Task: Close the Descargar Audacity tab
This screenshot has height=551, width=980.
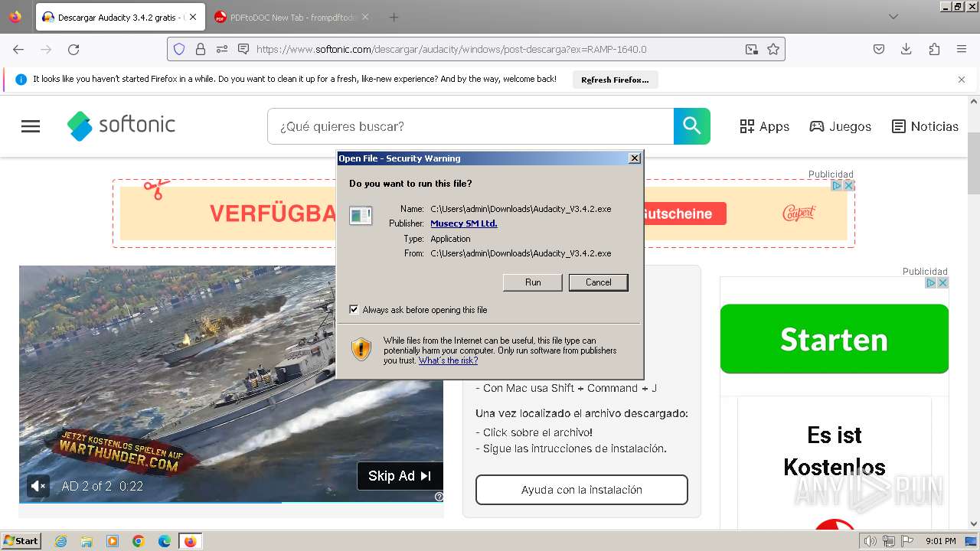Action: pyautogui.click(x=193, y=17)
